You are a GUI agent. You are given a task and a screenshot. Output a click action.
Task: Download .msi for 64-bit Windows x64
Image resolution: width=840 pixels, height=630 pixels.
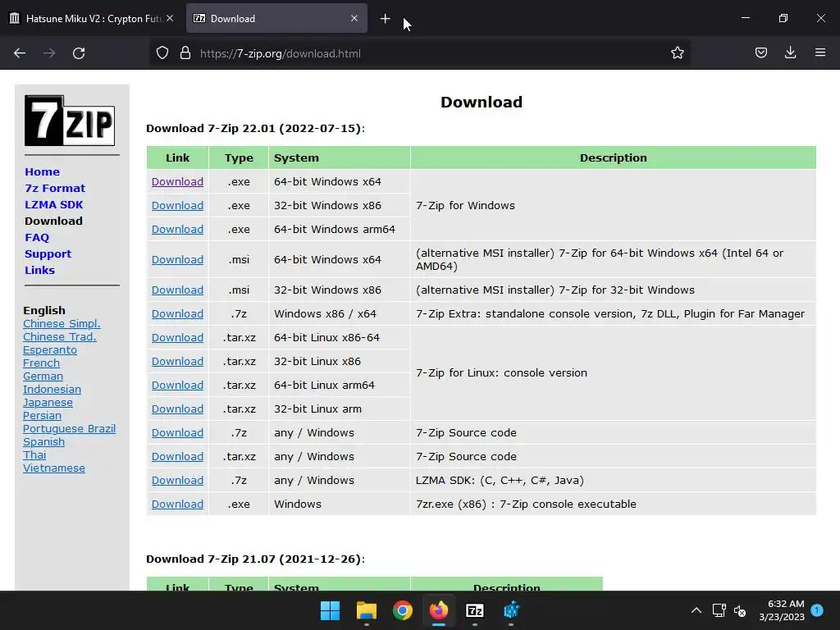(177, 259)
